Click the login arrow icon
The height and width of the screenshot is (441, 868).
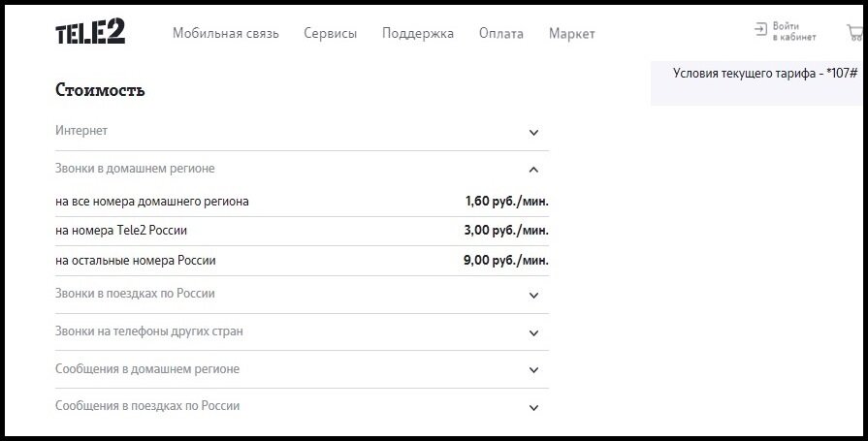coord(760,29)
